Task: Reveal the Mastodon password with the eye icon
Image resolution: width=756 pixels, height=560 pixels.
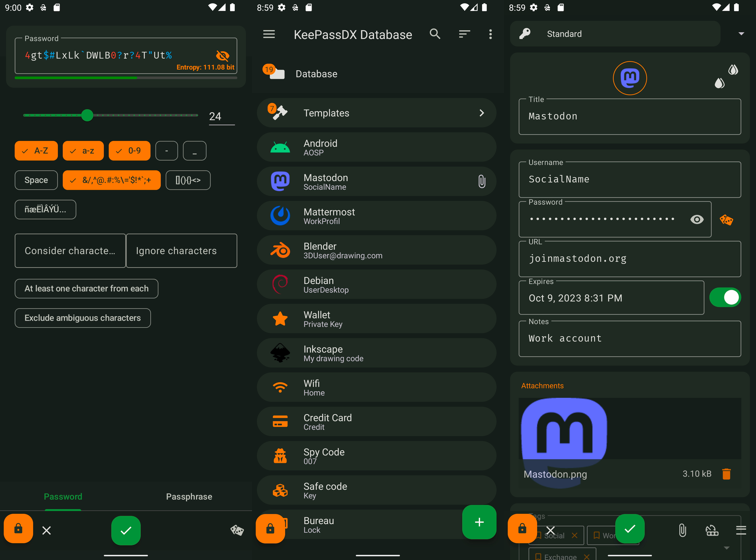Action: (x=697, y=219)
